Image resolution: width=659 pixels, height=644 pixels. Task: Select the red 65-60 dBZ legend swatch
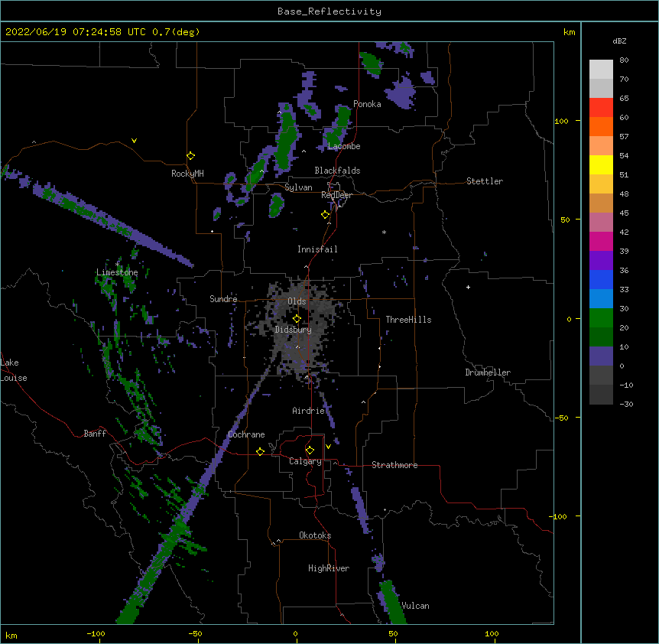tap(601, 108)
